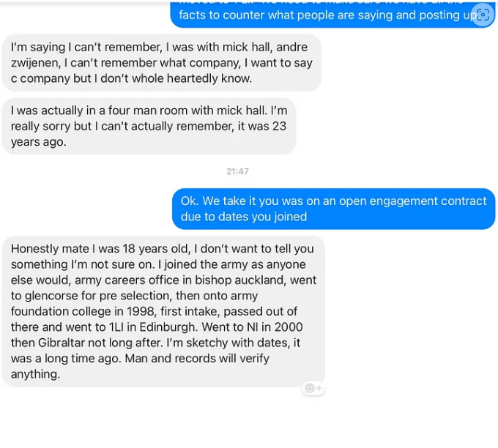The height and width of the screenshot is (448, 498).
Task: Click the 21:47 timestamp
Action: (x=237, y=171)
